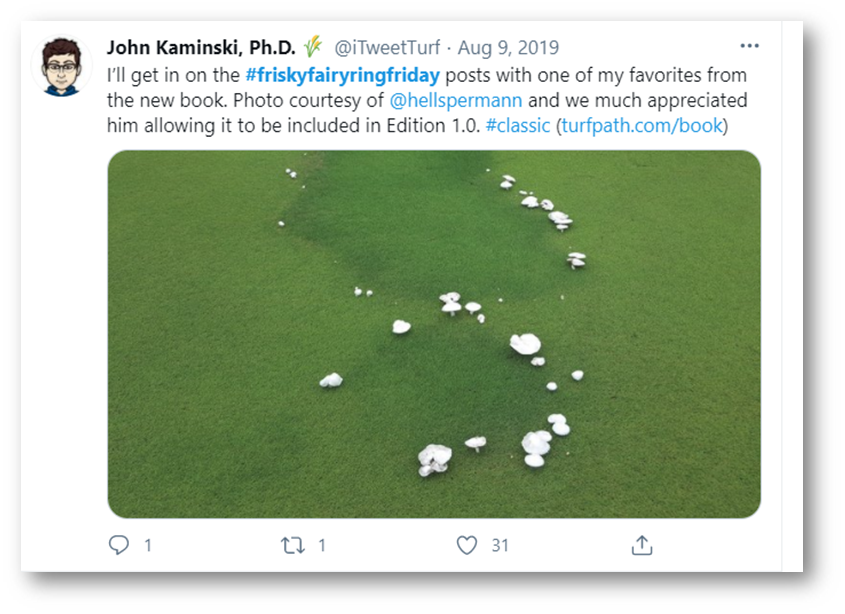Image resolution: width=845 pixels, height=614 pixels.
Task: Click the #classic hashtag
Action: pos(519,126)
